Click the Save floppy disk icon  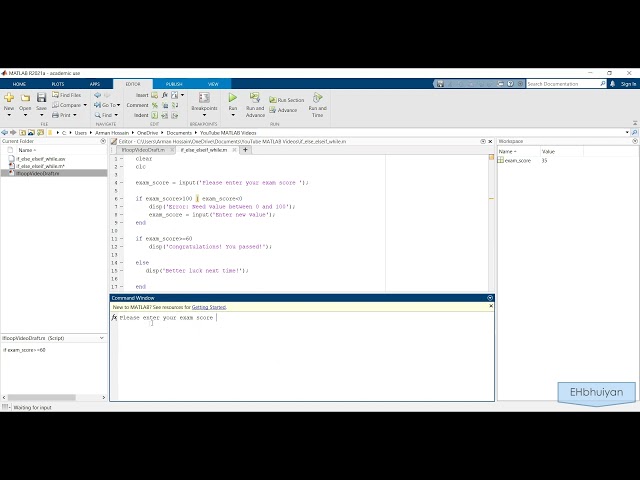41,97
